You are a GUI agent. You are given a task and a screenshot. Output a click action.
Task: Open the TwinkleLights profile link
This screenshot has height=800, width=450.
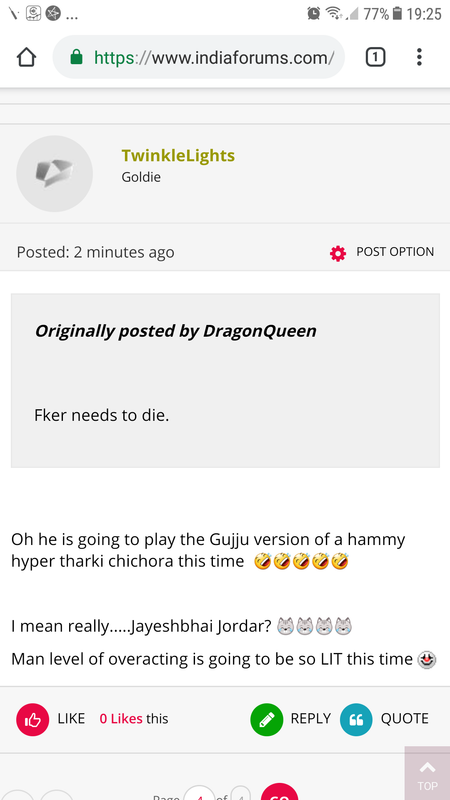tap(178, 156)
